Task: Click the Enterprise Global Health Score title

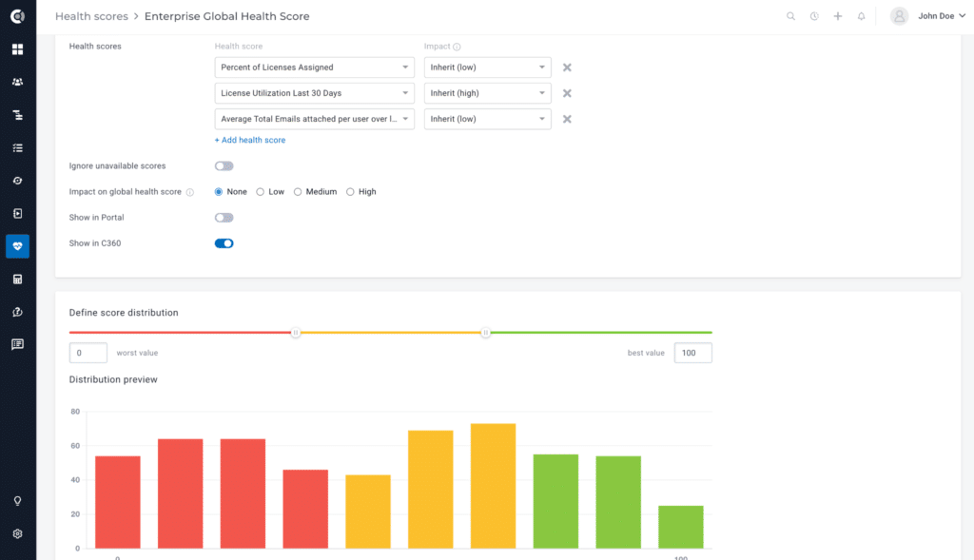Action: pos(226,16)
